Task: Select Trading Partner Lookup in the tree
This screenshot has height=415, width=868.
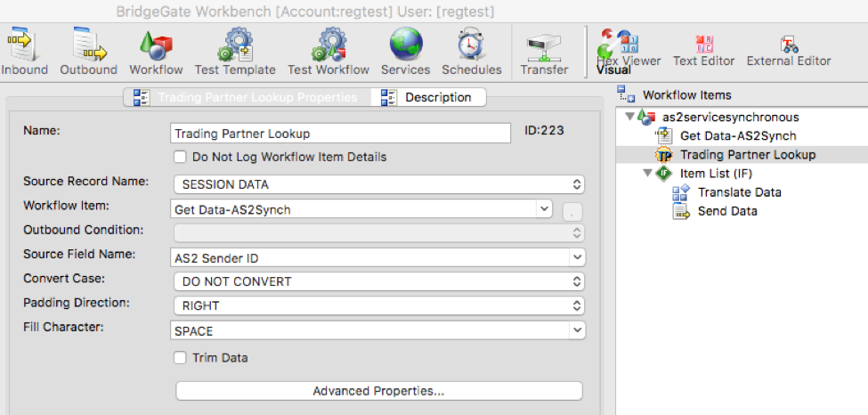Action: 748,155
